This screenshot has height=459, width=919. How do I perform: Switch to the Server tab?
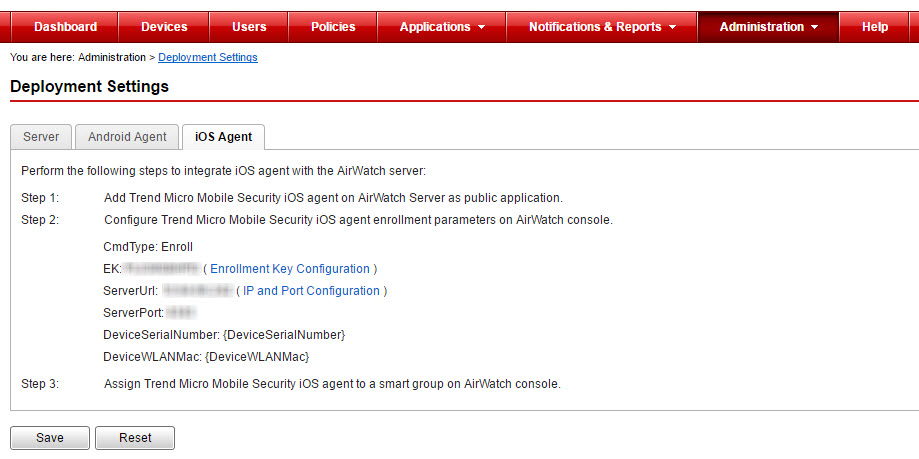41,137
